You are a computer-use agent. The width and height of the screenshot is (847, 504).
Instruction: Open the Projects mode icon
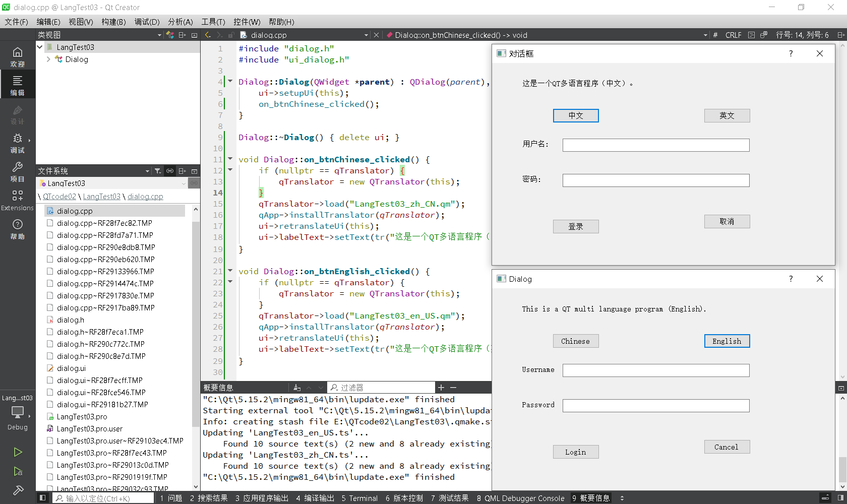point(17,171)
